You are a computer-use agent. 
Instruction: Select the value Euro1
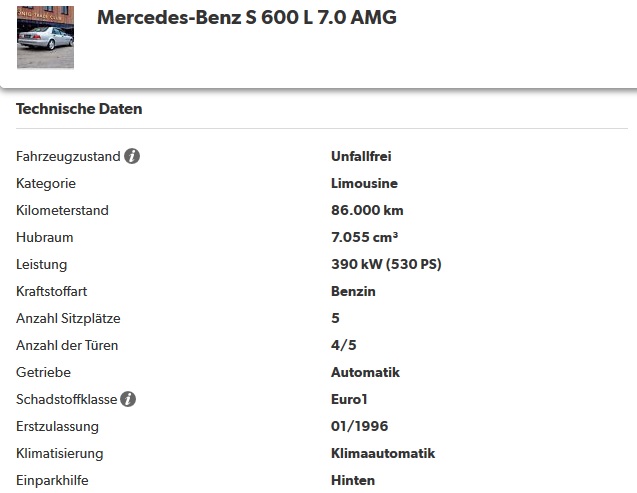(349, 399)
